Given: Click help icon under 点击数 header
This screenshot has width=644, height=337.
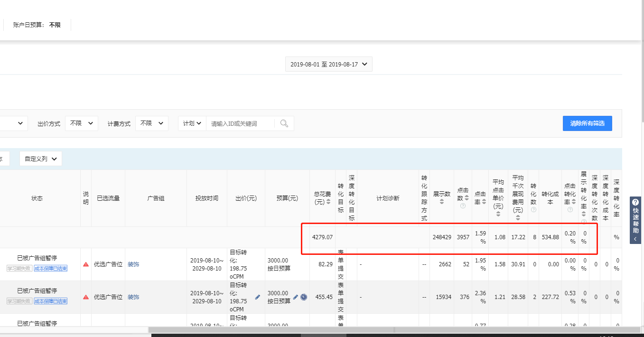Looking at the screenshot, I should click(463, 206).
